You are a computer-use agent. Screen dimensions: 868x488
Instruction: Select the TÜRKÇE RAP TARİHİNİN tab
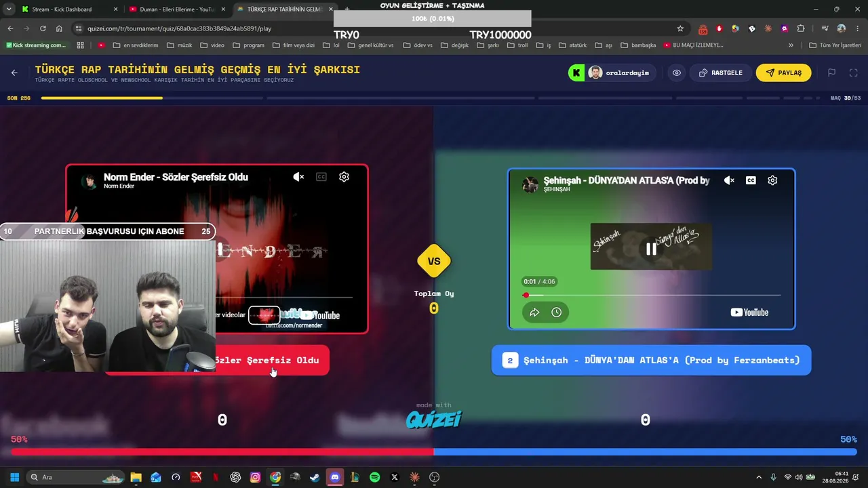[x=284, y=9]
